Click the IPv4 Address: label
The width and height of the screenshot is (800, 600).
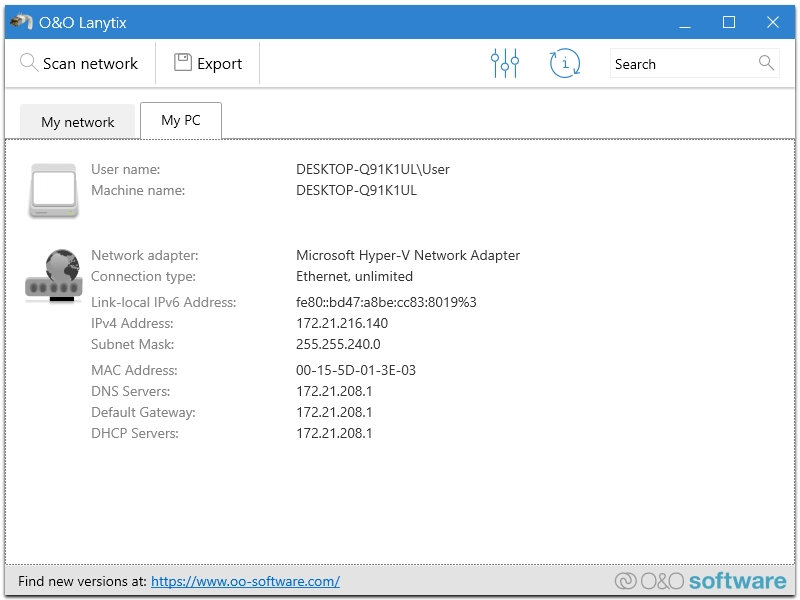[132, 323]
